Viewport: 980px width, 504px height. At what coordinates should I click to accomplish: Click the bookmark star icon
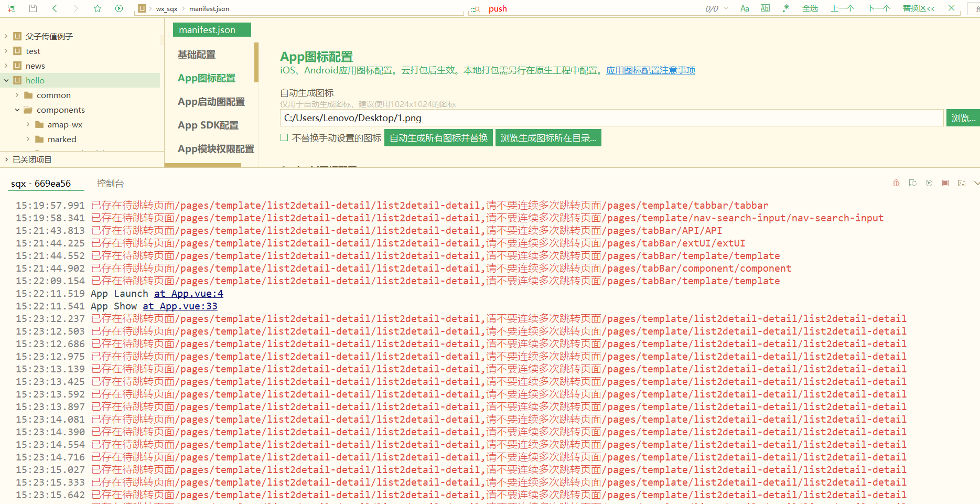(x=97, y=8)
